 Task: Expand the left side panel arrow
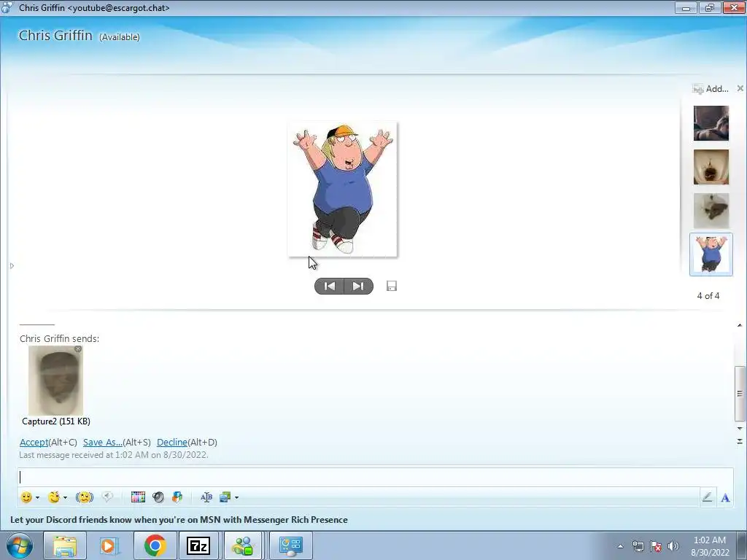[12, 265]
